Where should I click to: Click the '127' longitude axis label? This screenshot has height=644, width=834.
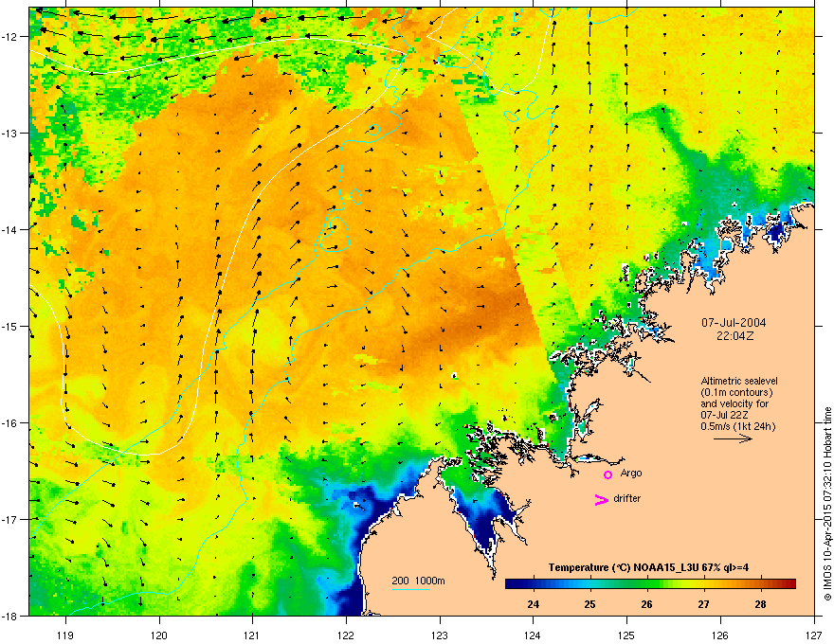814,635
